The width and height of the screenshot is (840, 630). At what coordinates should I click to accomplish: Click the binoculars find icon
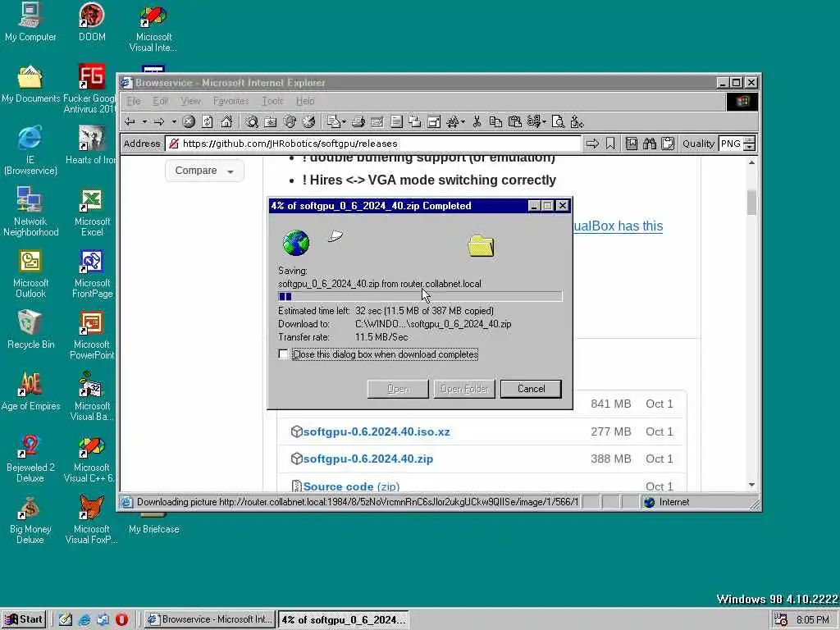point(650,144)
